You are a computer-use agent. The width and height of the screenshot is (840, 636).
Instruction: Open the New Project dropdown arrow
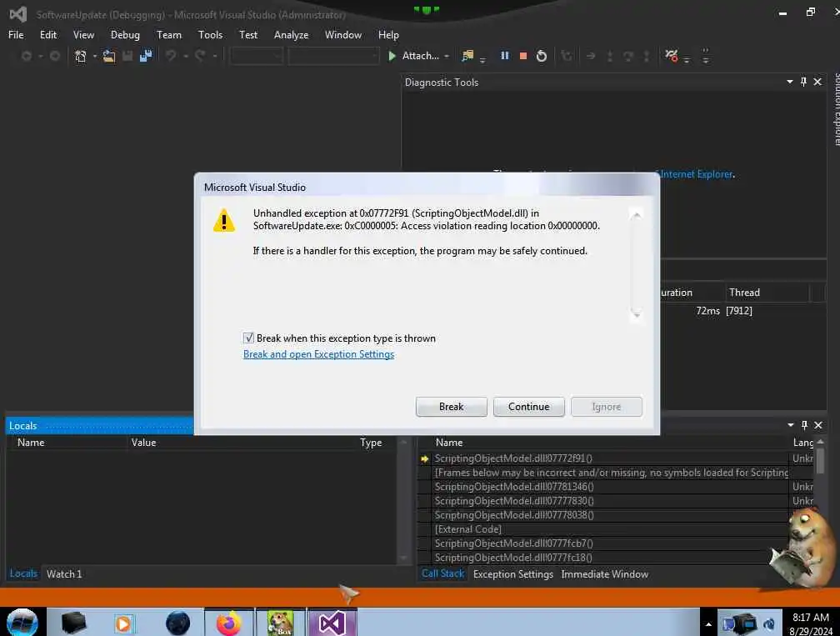[x=95, y=56]
